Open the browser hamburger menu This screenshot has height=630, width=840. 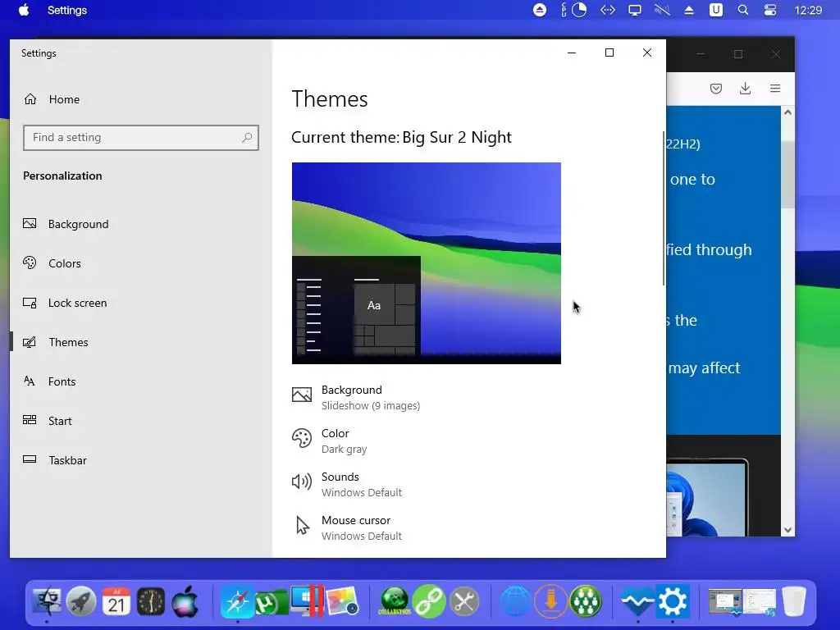[x=775, y=89]
